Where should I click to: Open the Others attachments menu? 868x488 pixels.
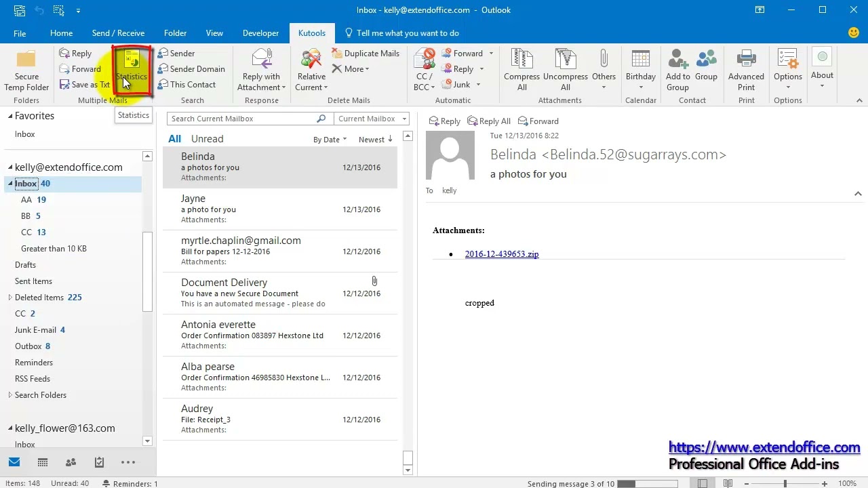coord(604,70)
